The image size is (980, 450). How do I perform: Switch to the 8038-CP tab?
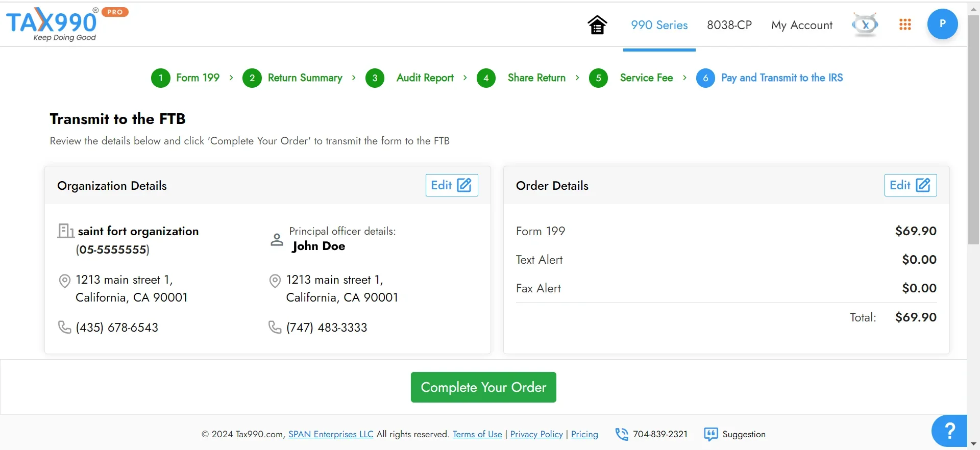click(x=729, y=25)
